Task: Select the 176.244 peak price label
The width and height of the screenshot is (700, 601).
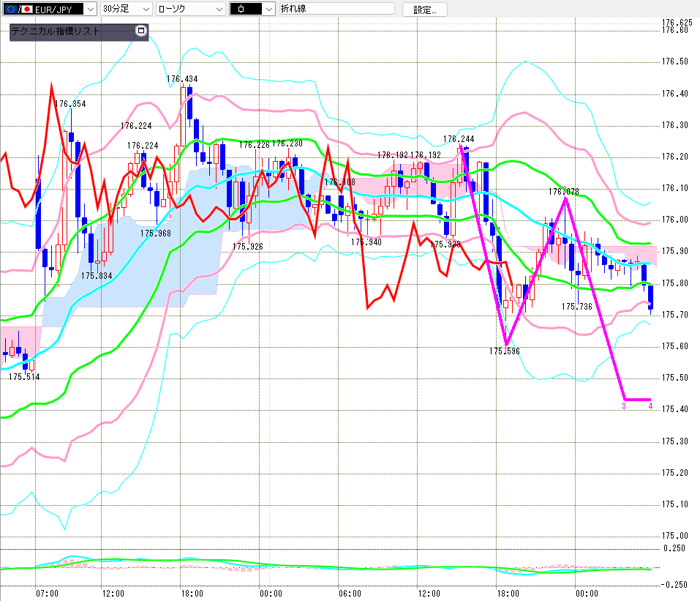Action: coord(459,139)
